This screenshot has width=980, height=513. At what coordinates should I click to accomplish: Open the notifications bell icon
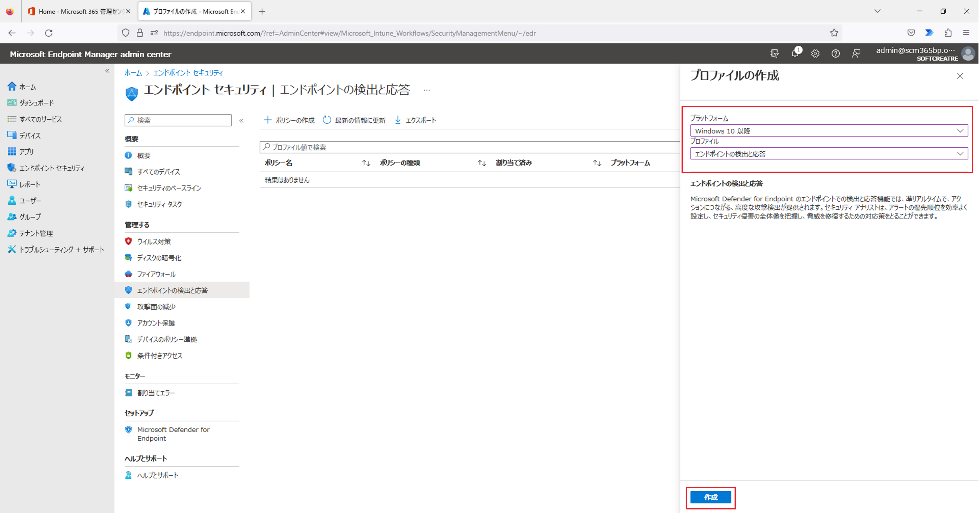click(795, 53)
